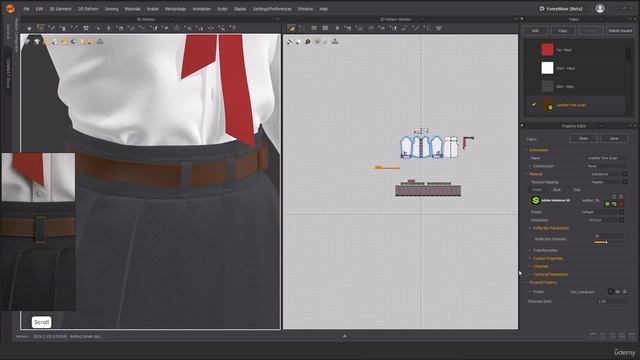Click the Reflection Intensity value field
Image resolution: width=640 pixels, height=360 pixels.
pyautogui.click(x=609, y=236)
